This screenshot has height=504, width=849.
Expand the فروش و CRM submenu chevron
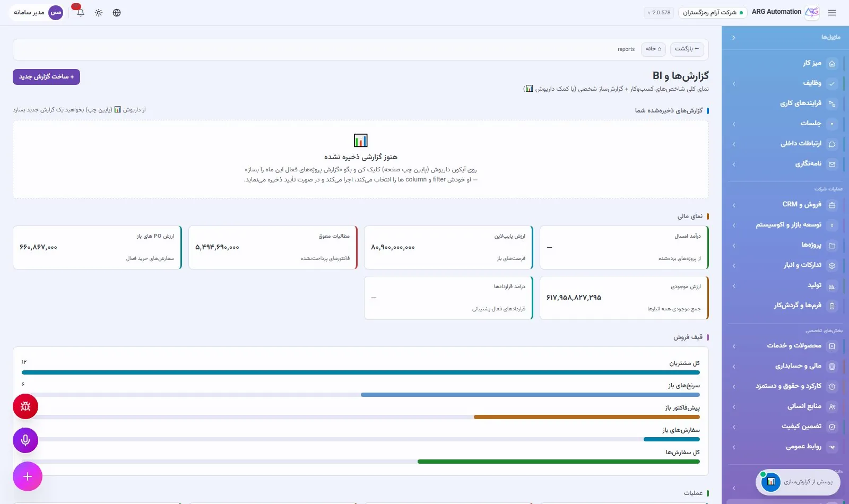[734, 205]
